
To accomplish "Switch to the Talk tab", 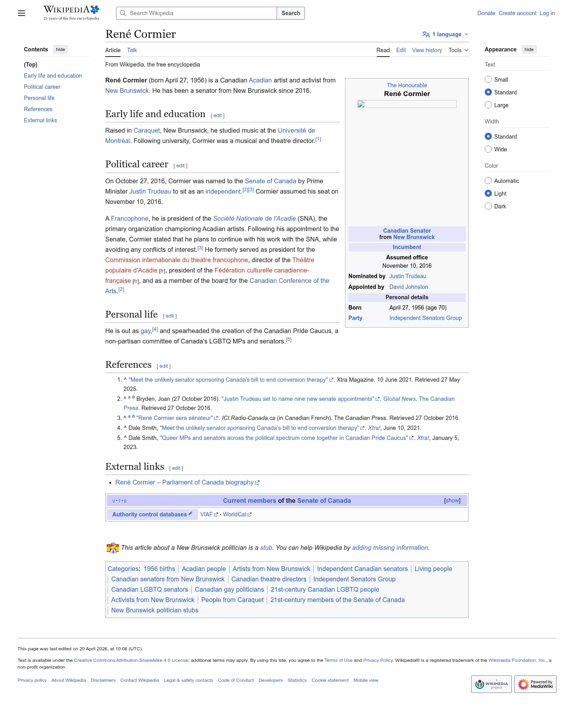I will 132,50.
